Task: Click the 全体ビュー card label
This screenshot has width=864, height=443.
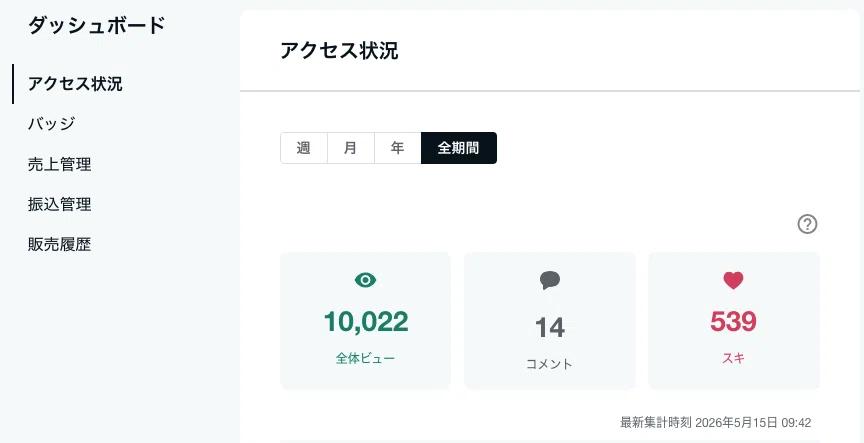Action: click(x=365, y=358)
